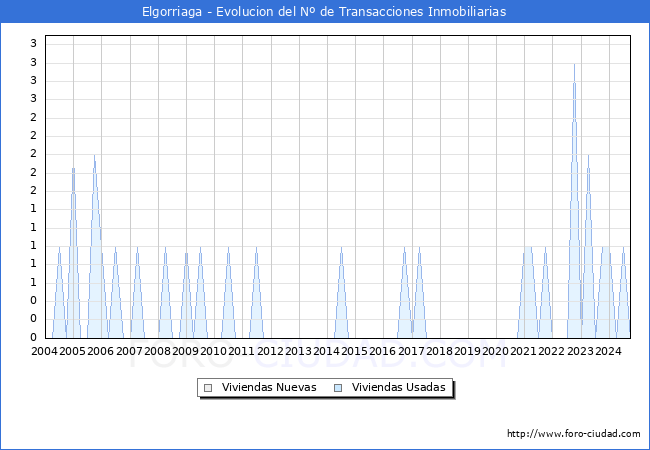Click the 2020 x-axis label
650x450 pixels.
point(495,351)
